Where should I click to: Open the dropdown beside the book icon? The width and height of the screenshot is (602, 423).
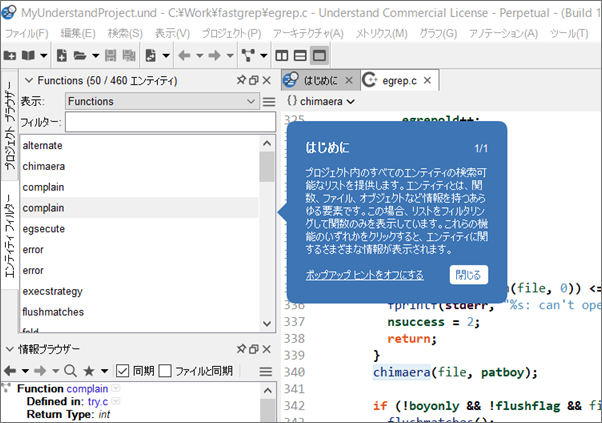click(x=44, y=56)
